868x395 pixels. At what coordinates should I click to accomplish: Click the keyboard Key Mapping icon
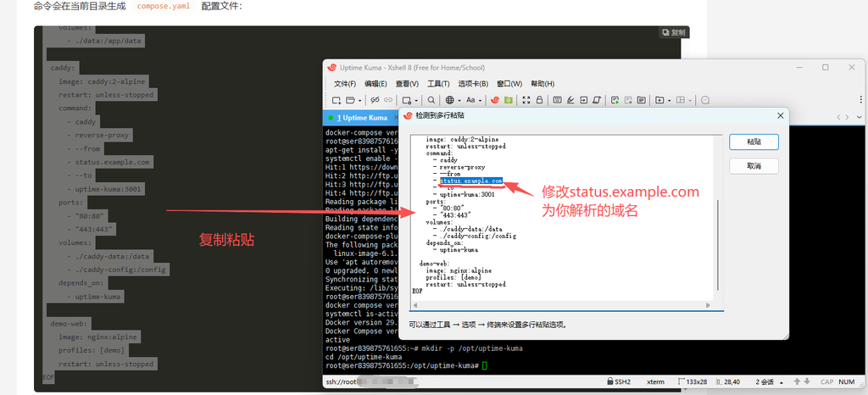(558, 99)
